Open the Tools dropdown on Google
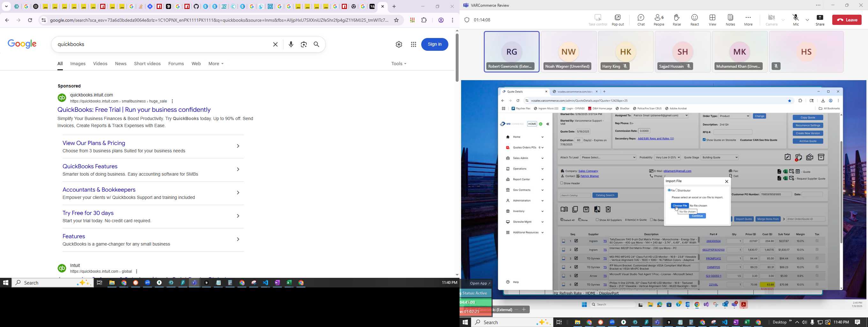Viewport: 868px width, 327px height. pos(399,64)
